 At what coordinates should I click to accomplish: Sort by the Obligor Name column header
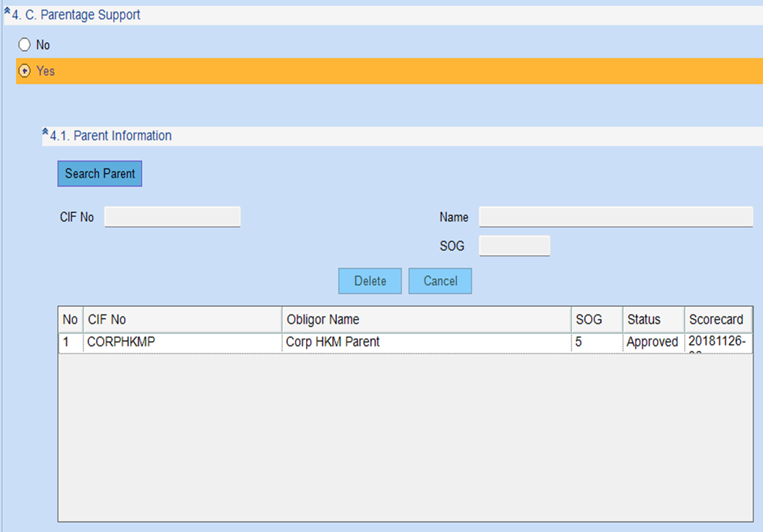tap(426, 319)
